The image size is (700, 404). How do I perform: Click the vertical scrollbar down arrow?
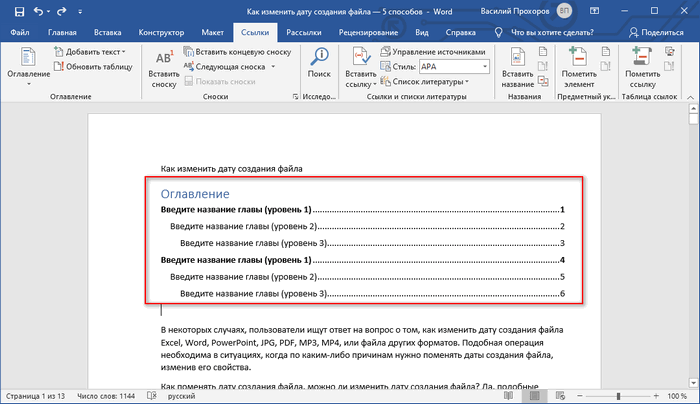pyautogui.click(x=693, y=383)
